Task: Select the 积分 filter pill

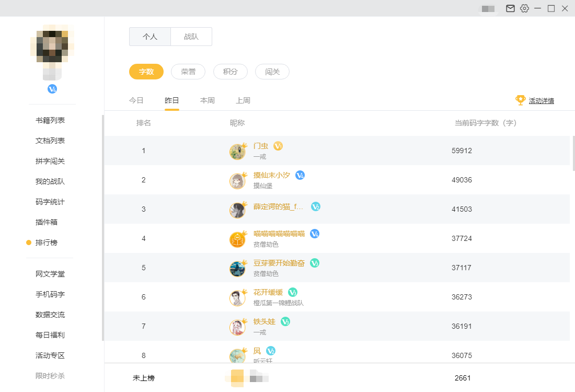Action: tap(230, 72)
